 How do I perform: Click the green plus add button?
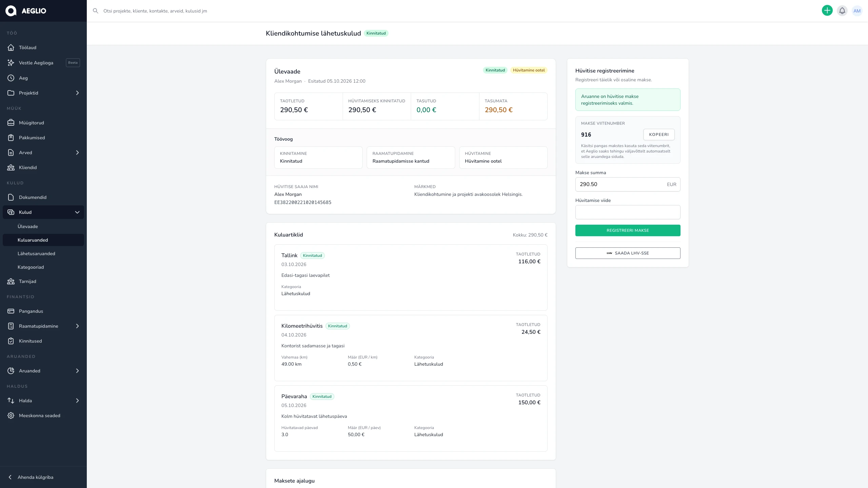coord(827,11)
